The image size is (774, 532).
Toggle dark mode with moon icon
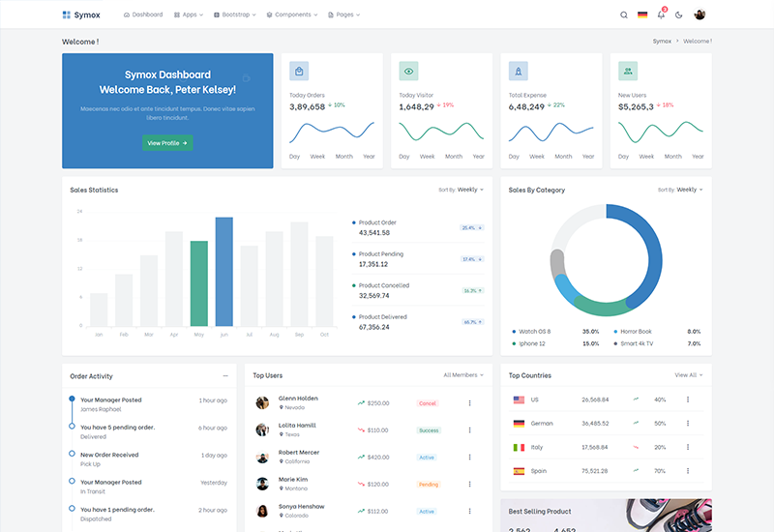(679, 15)
